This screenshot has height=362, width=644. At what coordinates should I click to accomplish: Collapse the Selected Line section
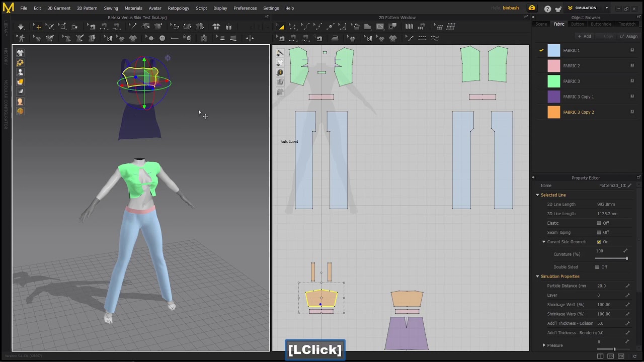pyautogui.click(x=537, y=195)
